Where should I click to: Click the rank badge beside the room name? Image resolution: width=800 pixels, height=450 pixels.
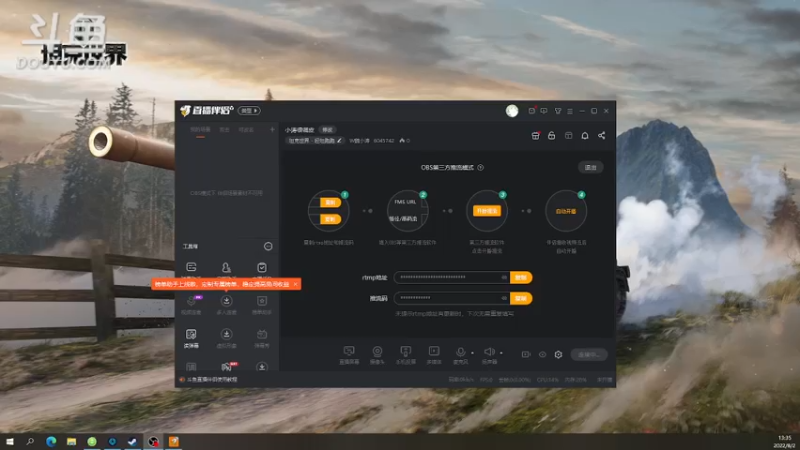pos(328,130)
